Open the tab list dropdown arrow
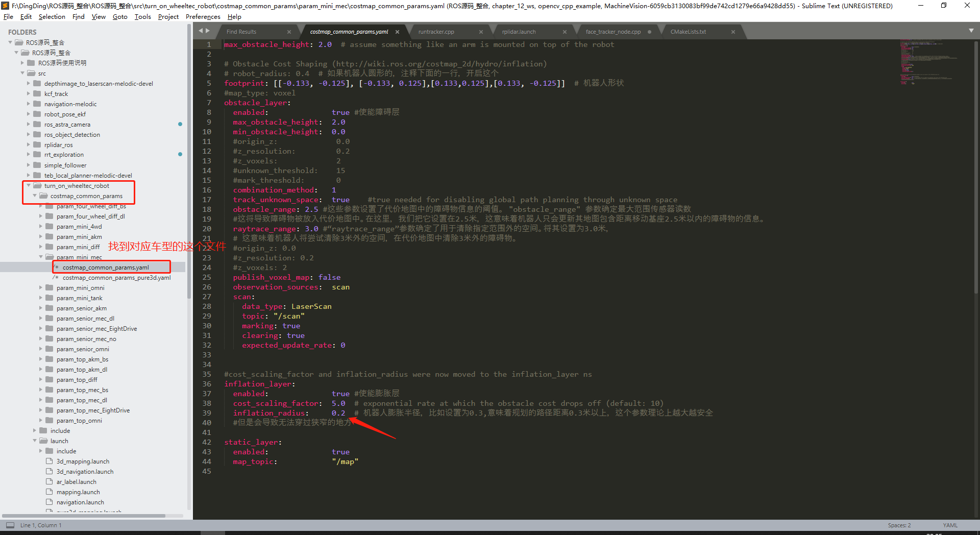 point(971,31)
